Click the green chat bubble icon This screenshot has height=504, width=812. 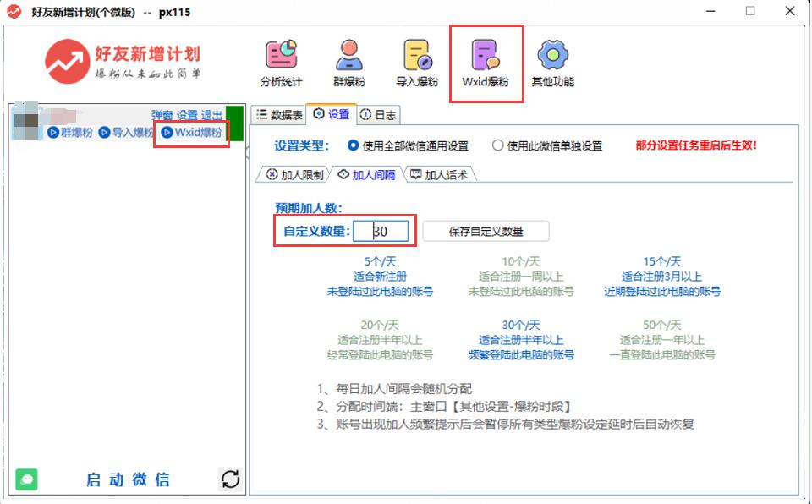26,479
